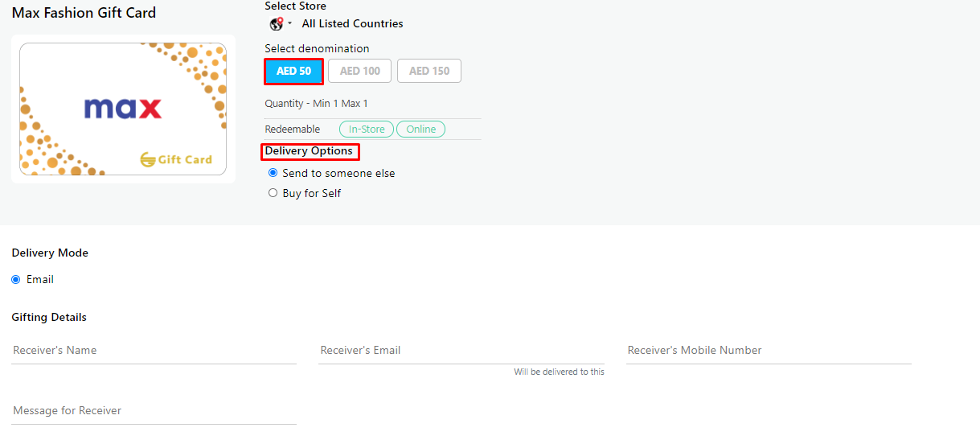Click the Quantity - Min 1 Max 1 text
980x444 pixels.
click(316, 104)
